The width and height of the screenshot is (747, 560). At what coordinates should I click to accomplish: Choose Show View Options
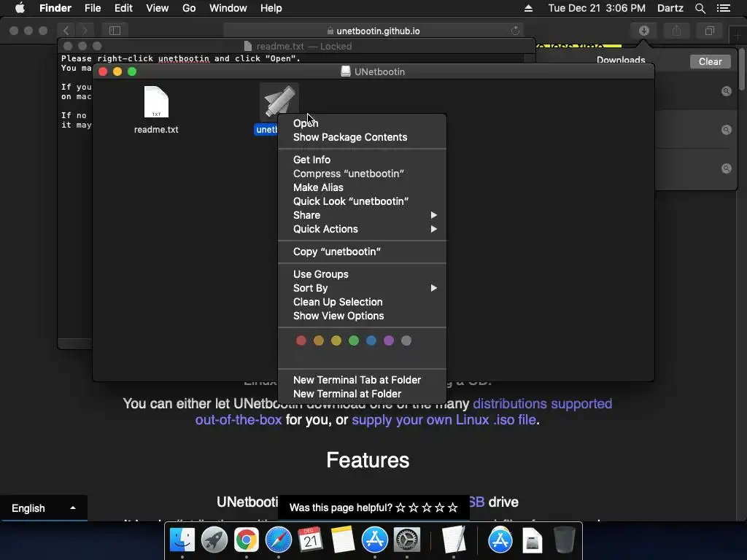tap(362, 316)
